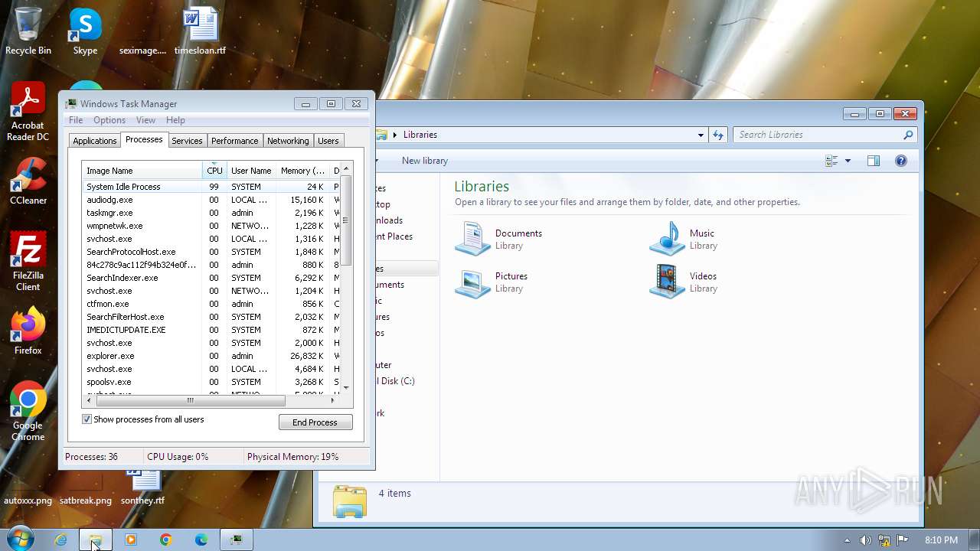
Task: Open Acrobat Reader DC desktop shortcut
Action: tap(28, 112)
